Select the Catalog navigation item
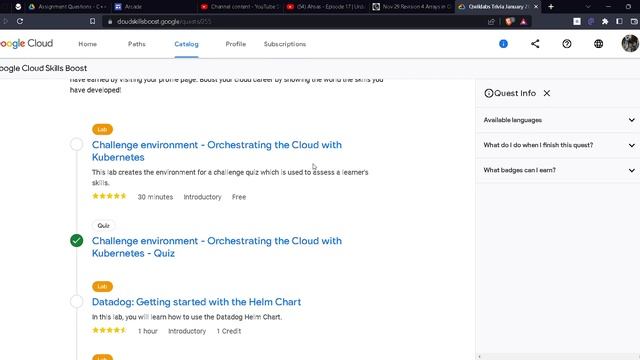640x360 pixels. [186, 44]
